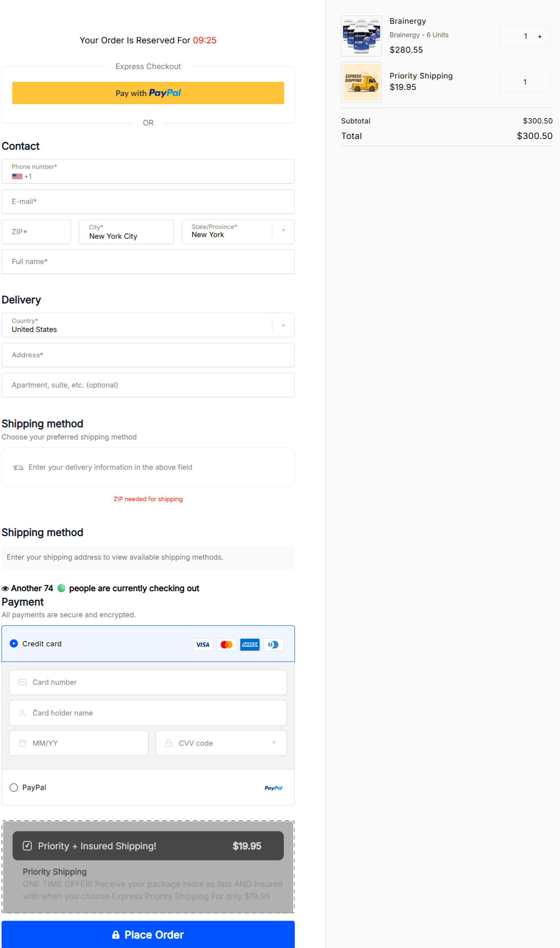Screen dimensions: 560x948
Task: Click the Country dropdown arrow
Action: coord(283,326)
